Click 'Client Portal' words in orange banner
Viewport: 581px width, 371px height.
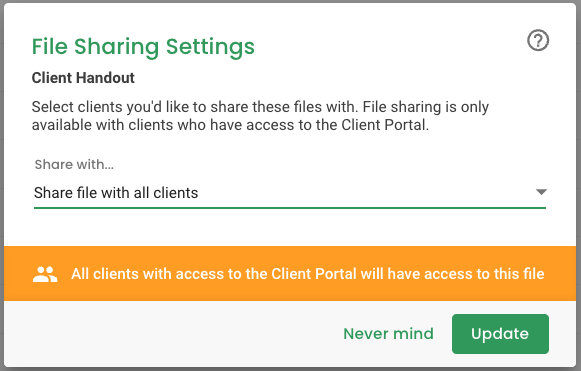(x=313, y=274)
